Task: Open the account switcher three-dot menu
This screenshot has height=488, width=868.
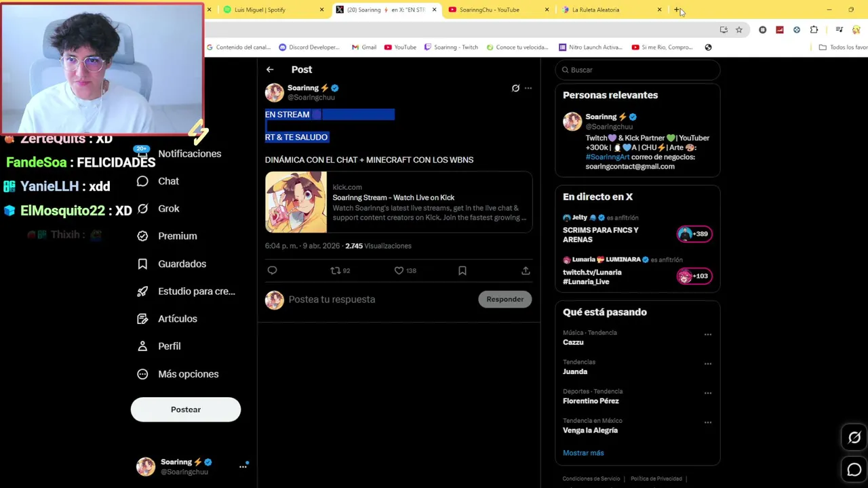Action: coord(243,466)
